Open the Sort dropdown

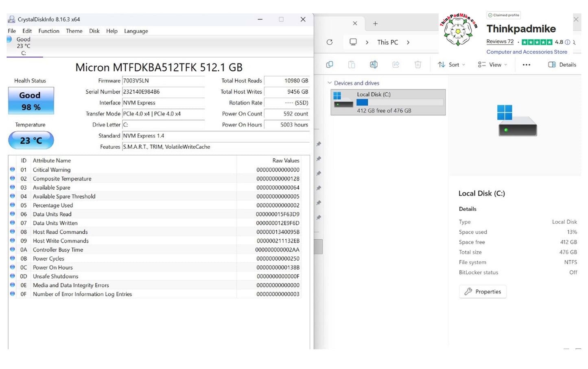coord(451,65)
